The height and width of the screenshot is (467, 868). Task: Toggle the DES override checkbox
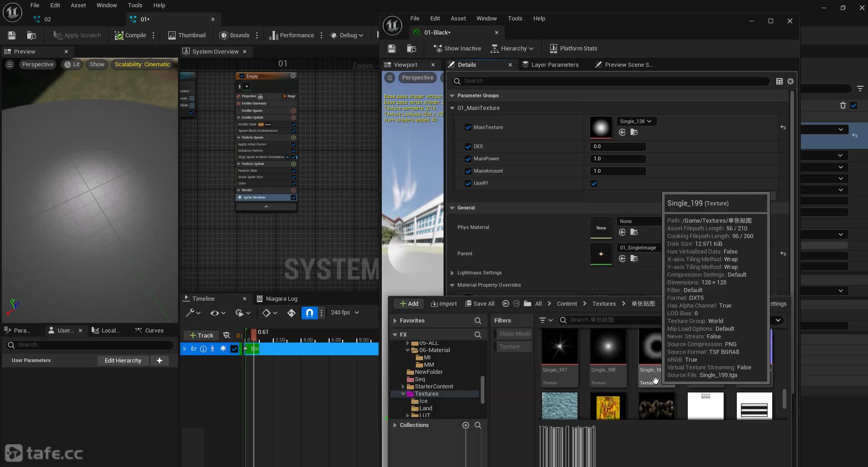point(468,146)
